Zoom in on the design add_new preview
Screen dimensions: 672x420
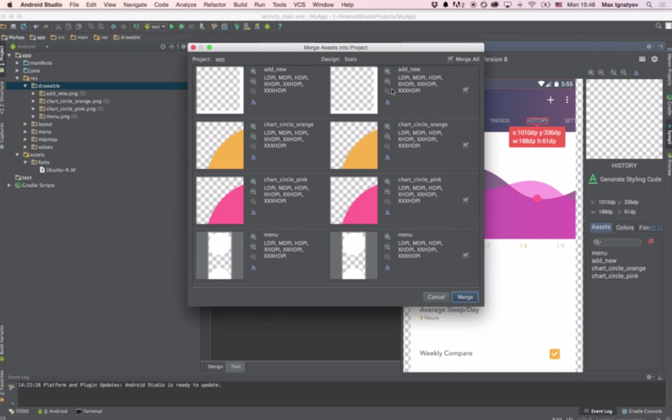coord(387,72)
